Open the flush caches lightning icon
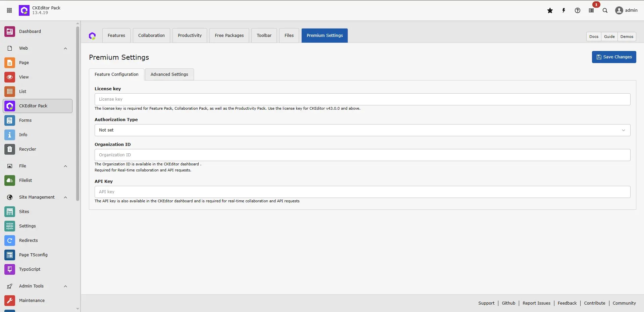This screenshot has width=644, height=312. (x=564, y=10)
